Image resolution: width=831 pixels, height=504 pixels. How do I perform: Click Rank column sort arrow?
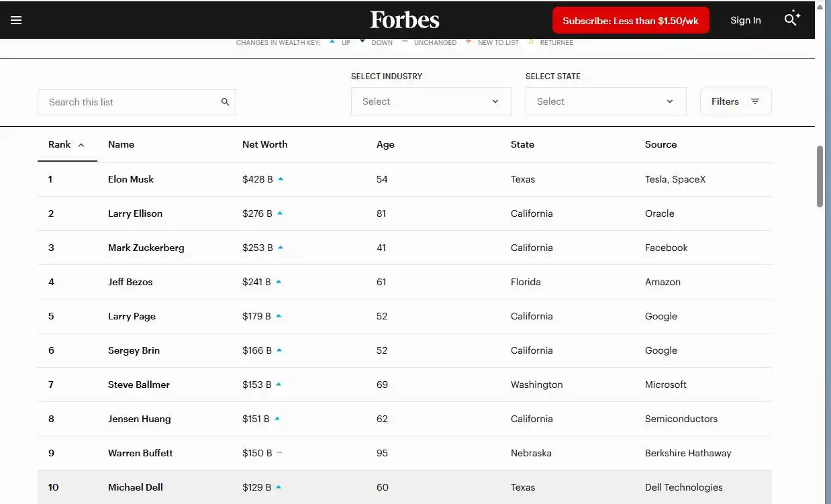click(81, 145)
